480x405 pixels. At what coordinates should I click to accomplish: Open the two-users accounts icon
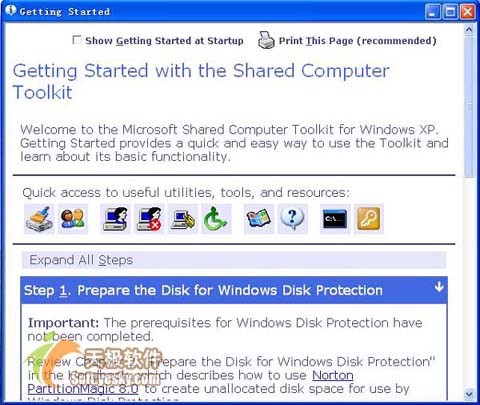coord(73,219)
